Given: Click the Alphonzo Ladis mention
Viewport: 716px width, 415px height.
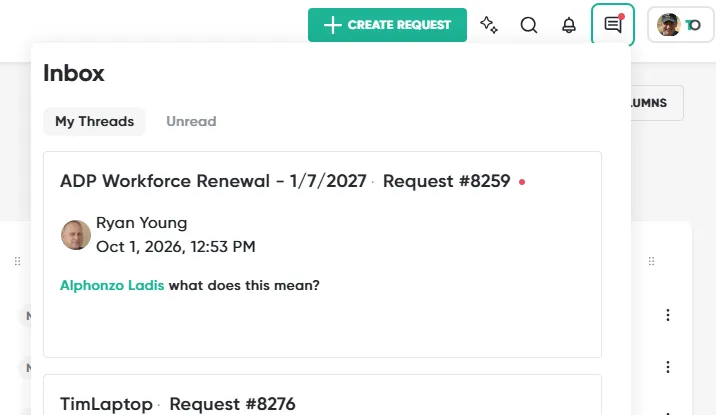Looking at the screenshot, I should pos(112,285).
